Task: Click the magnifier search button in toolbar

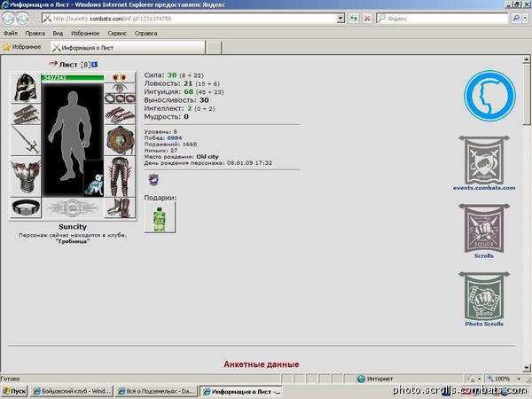Action: coord(516,19)
